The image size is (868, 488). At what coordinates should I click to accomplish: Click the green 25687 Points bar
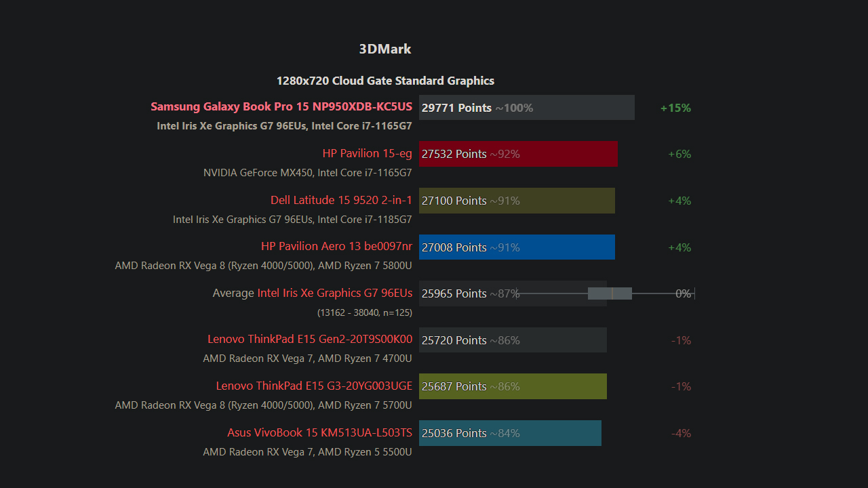coord(513,386)
